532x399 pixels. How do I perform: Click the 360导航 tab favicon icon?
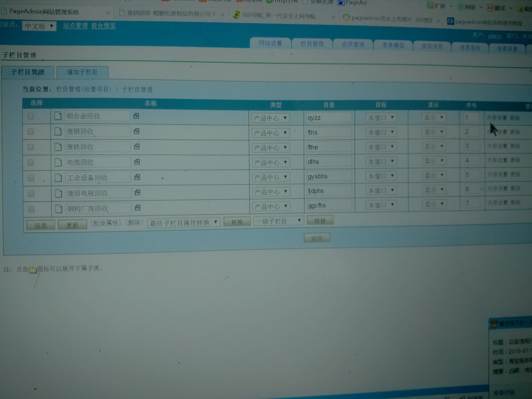(236, 15)
